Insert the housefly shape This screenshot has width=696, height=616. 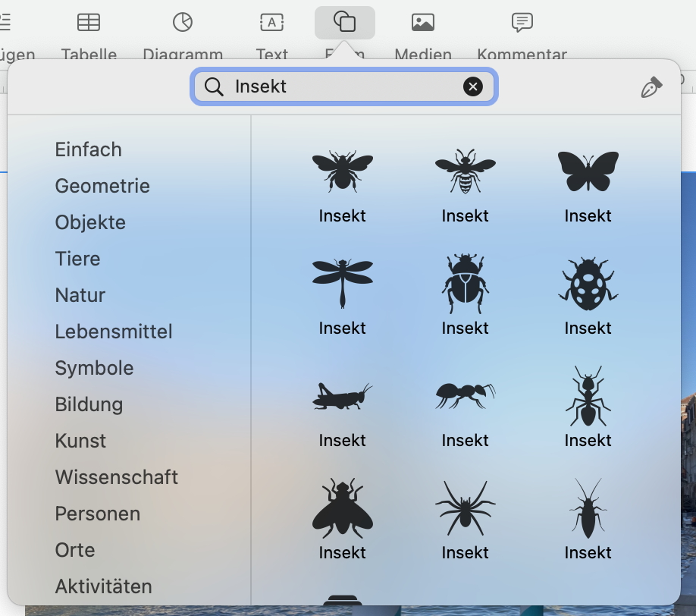point(342,508)
